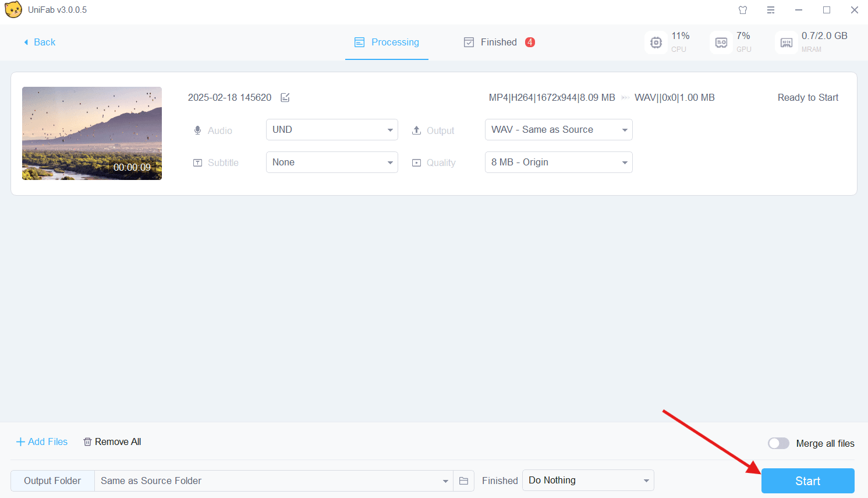Toggle the Merge all files switch
This screenshot has width=868, height=498.
click(x=778, y=443)
